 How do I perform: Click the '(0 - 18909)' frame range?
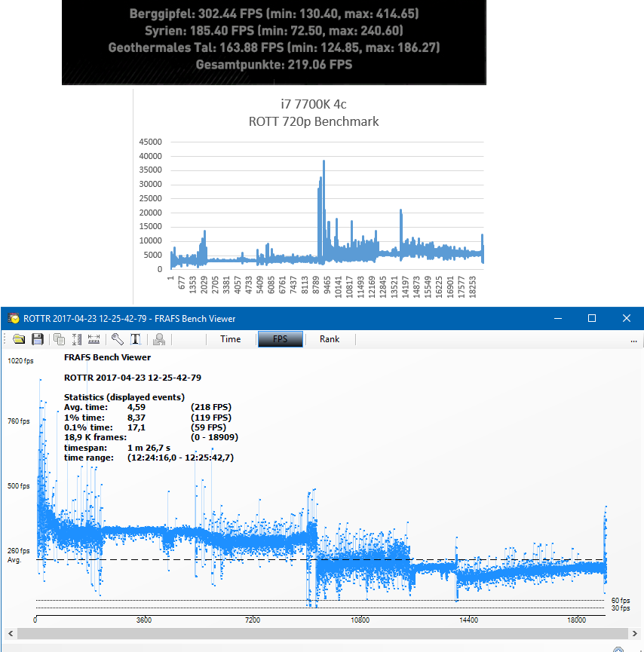(x=214, y=437)
